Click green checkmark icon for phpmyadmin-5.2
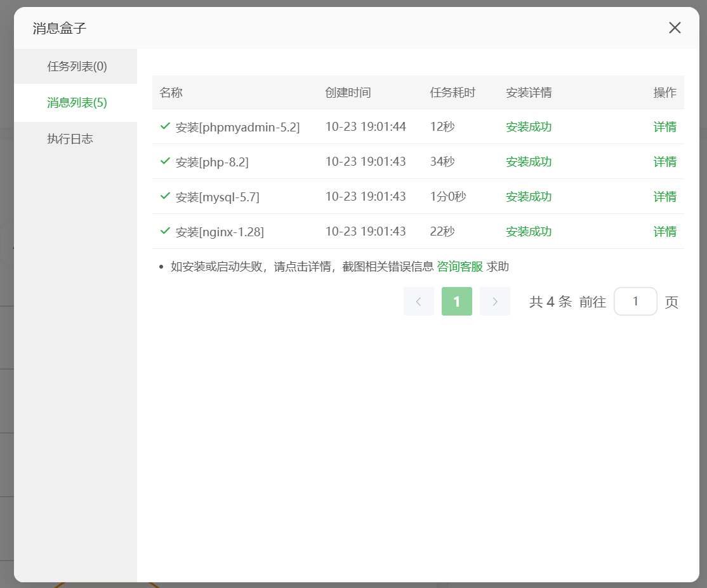 tap(165, 126)
